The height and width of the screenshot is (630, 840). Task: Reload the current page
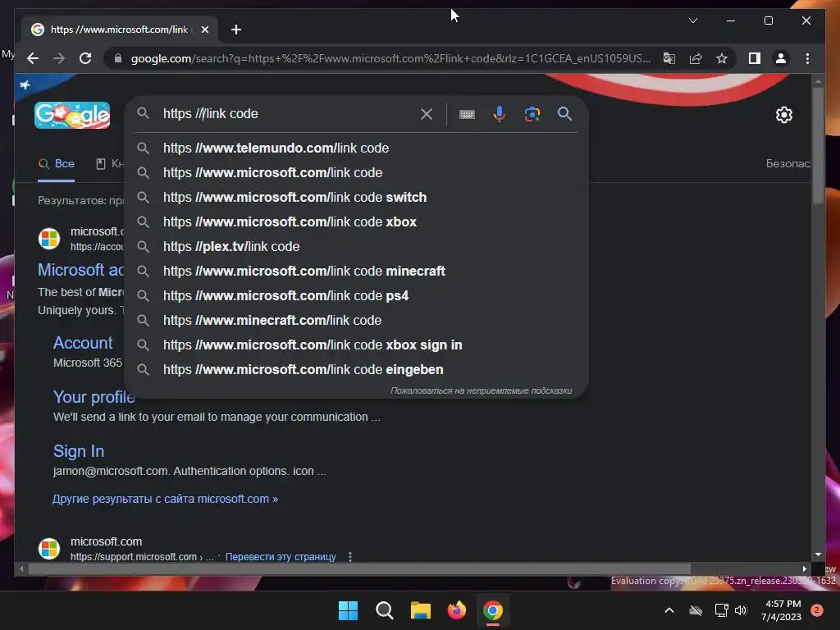[x=85, y=58]
